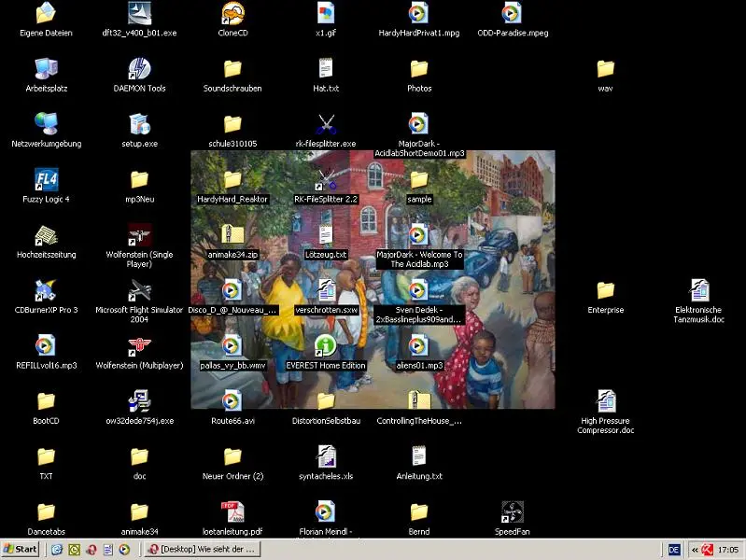This screenshot has height=560, width=746.
Task: Launch Wolfenstein (Multiplayer) shortcut
Action: click(139, 346)
